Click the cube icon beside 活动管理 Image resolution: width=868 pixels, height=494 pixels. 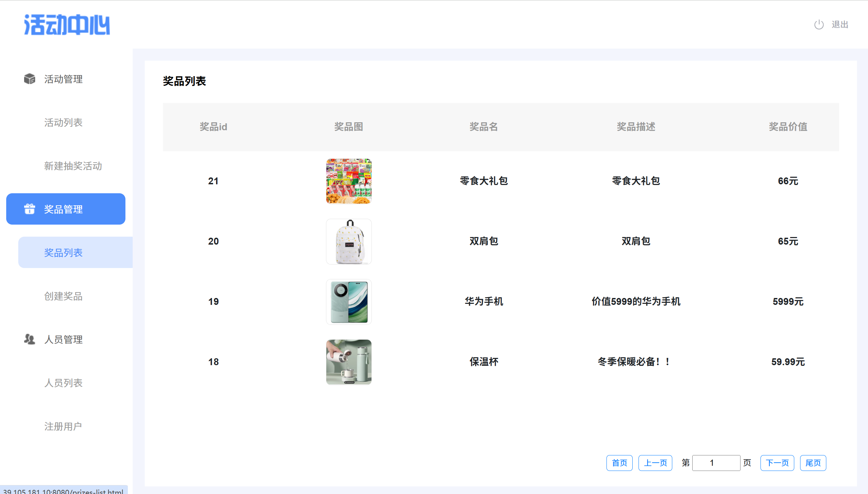[x=30, y=79]
